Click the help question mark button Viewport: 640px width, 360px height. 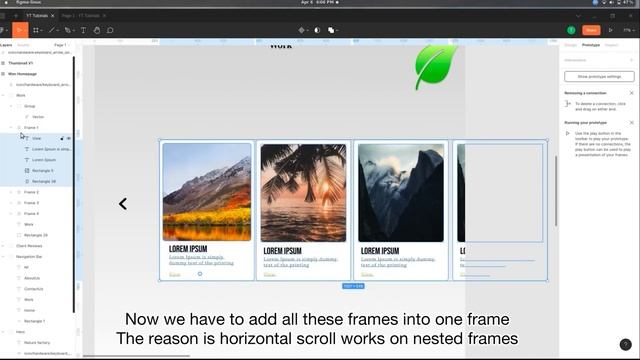pyautogui.click(x=625, y=344)
